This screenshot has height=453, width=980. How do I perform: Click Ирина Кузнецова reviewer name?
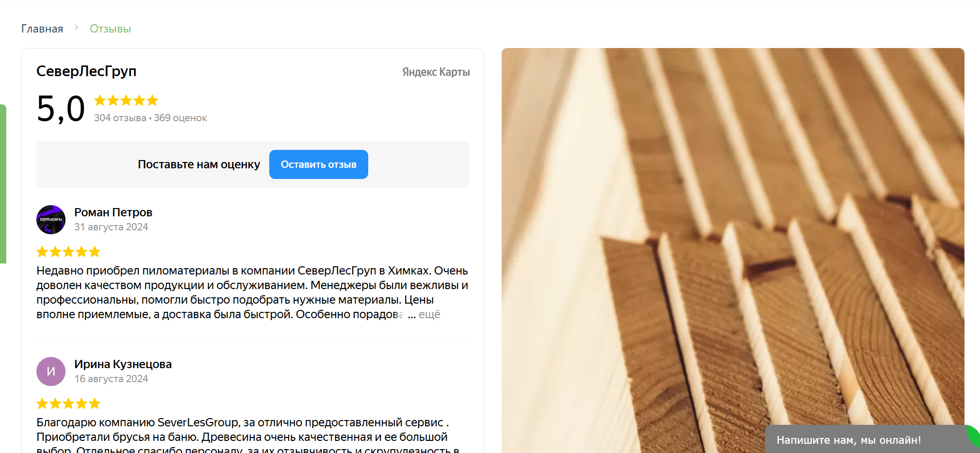(x=123, y=364)
